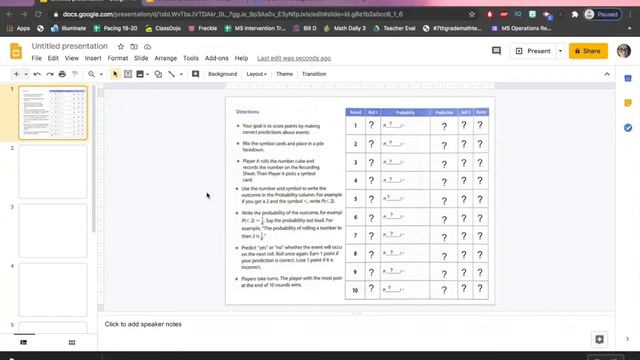Expand image insert options arrow
This screenshot has height=360, width=640.
[147, 74]
